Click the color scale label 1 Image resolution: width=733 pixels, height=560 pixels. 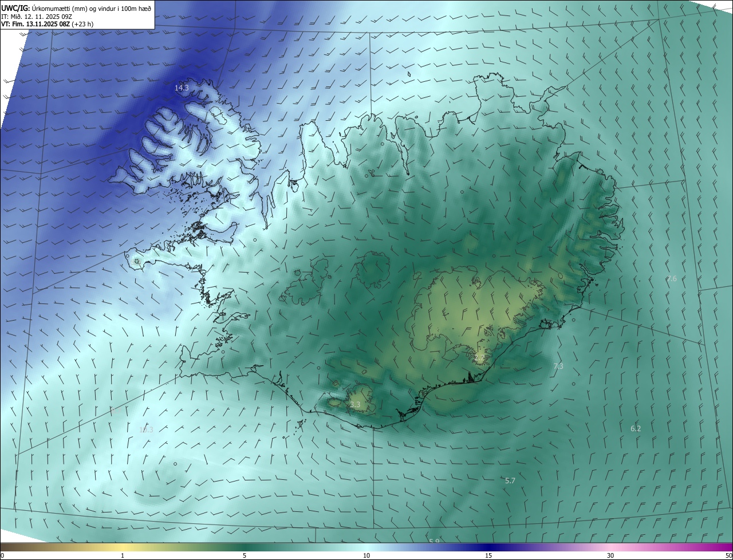point(123,555)
